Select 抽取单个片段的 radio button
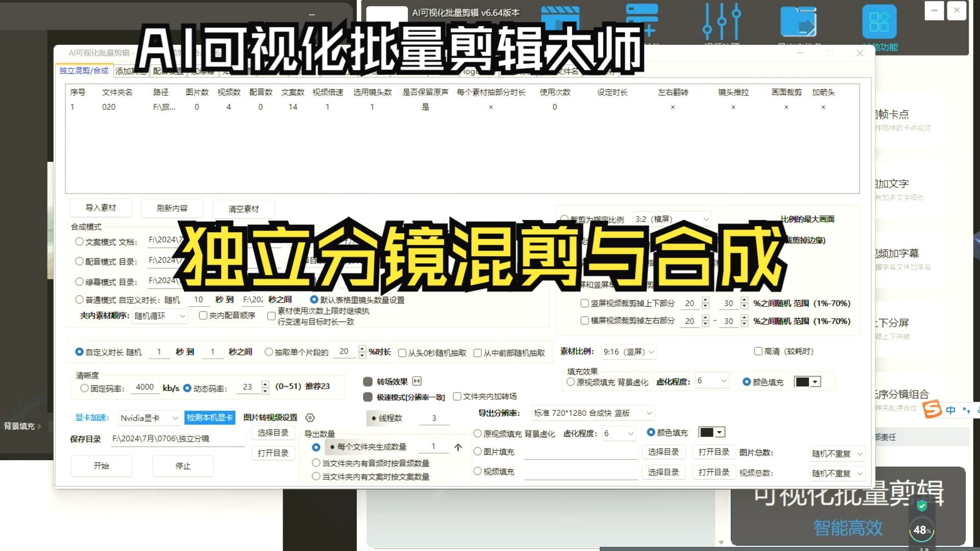 [x=269, y=352]
